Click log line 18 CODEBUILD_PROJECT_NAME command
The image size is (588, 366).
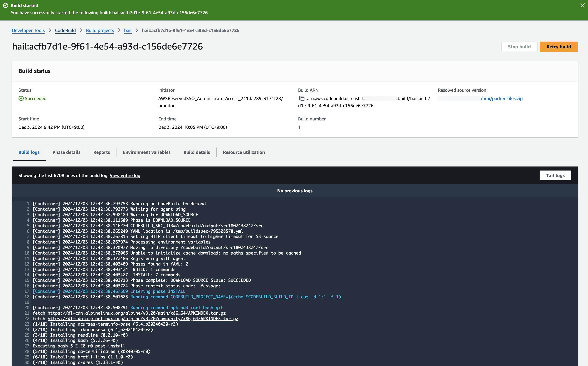point(187,297)
